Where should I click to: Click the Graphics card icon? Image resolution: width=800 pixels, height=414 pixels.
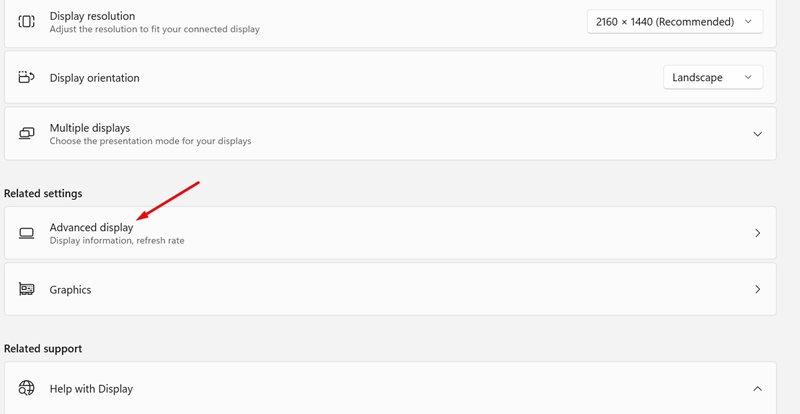point(26,289)
